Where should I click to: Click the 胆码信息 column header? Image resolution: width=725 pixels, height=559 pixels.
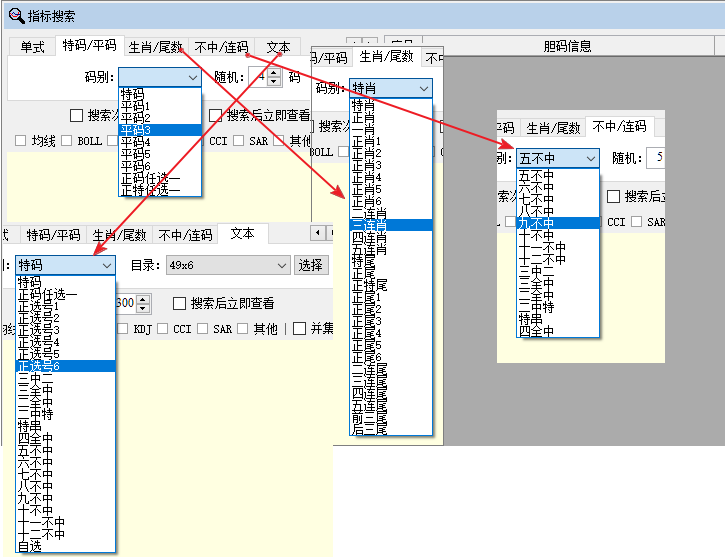[567, 46]
